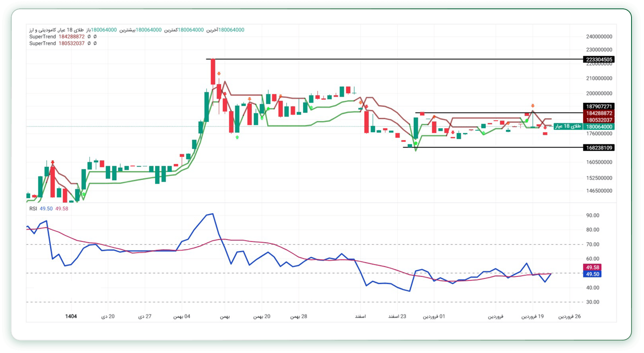The width and height of the screenshot is (644, 353).
Task: Click the 1404 year label on time axis
Action: point(71,316)
